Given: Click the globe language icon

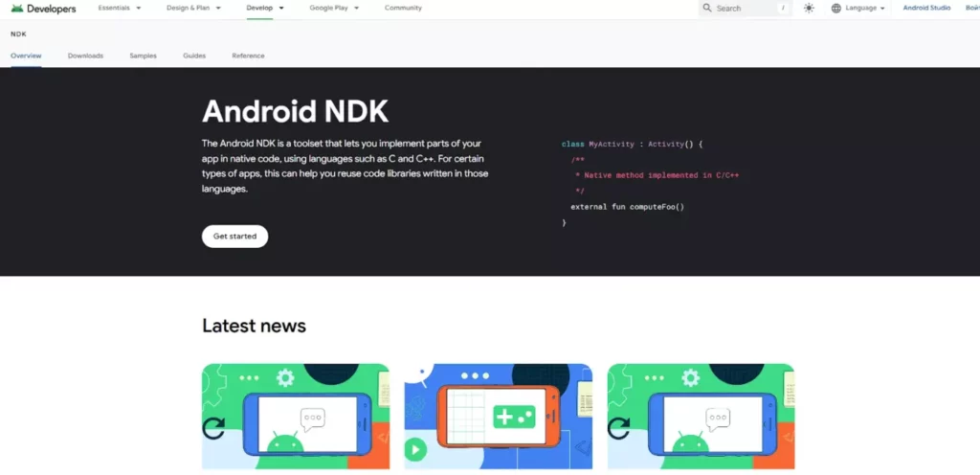Looking at the screenshot, I should coord(836,8).
